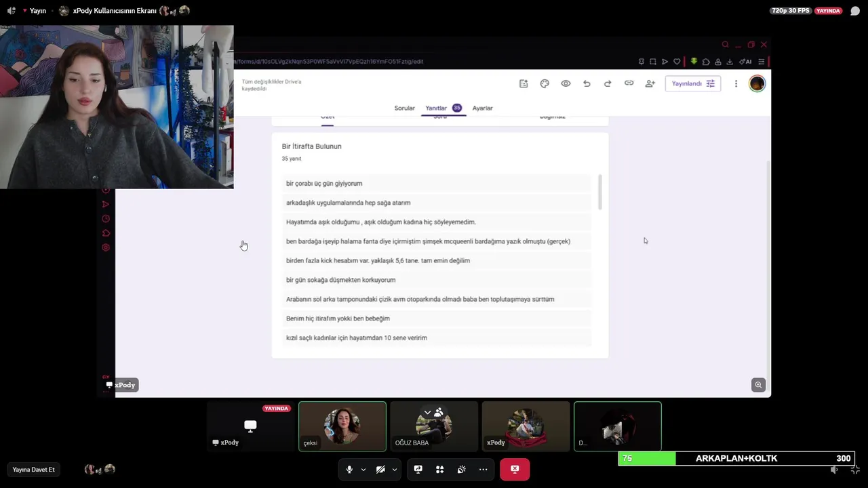This screenshot has width=868, height=488.
Task: Expand the chevron on OĞUZ BABA tile
Action: pyautogui.click(x=427, y=412)
